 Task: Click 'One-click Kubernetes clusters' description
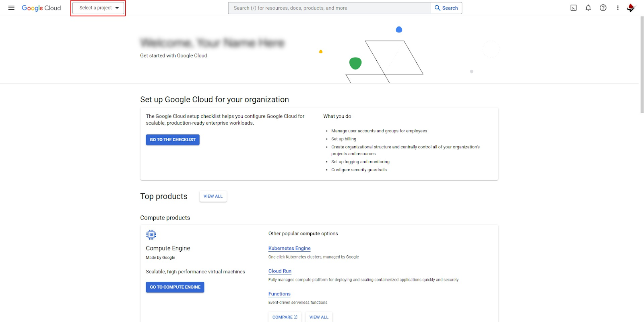point(314,257)
